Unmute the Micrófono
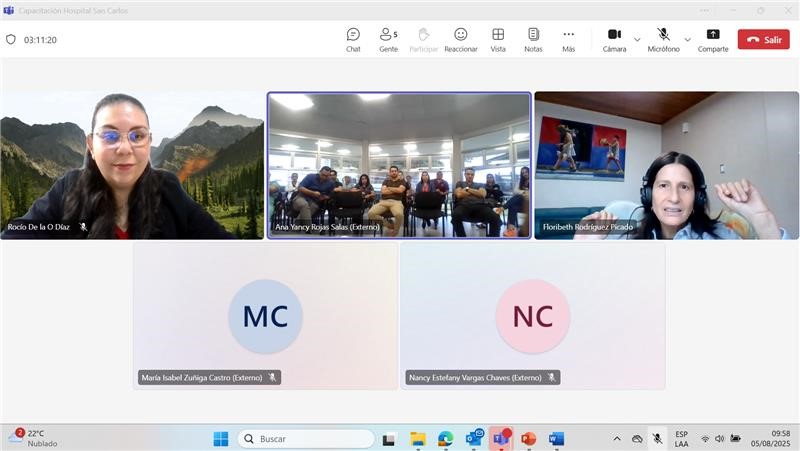 coord(663,40)
